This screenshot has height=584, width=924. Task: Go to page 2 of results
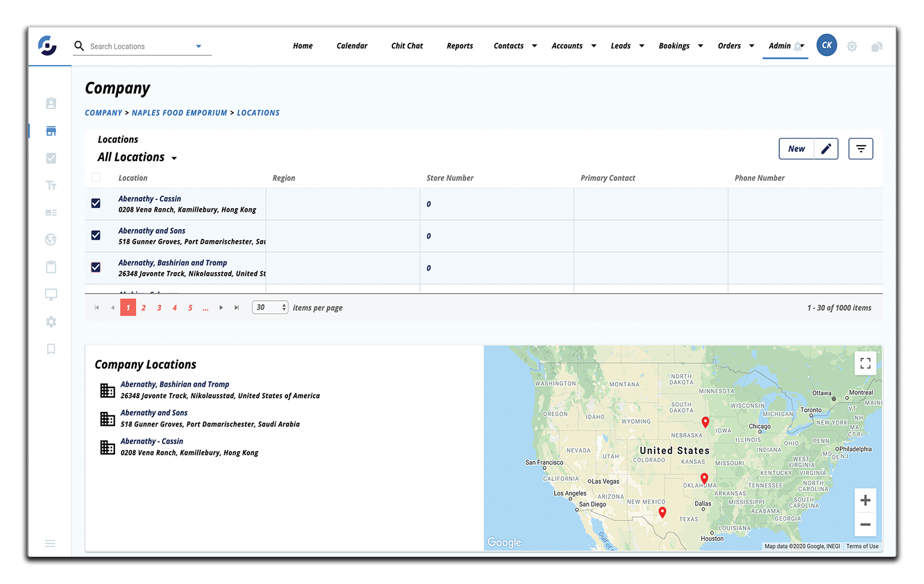pos(143,308)
